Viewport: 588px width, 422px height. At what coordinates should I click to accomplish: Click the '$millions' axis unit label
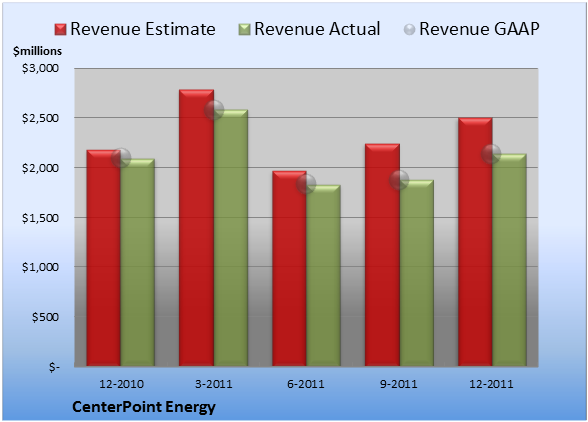pyautogui.click(x=37, y=51)
